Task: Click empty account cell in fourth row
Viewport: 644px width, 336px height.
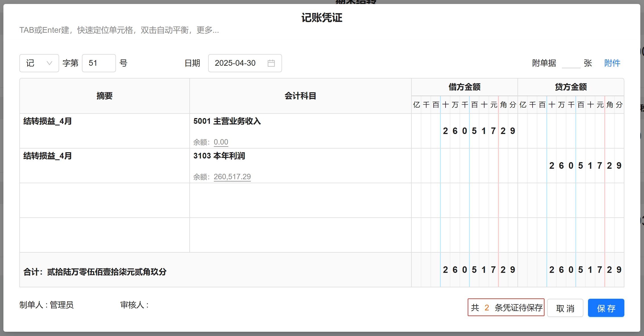Action: [300, 235]
